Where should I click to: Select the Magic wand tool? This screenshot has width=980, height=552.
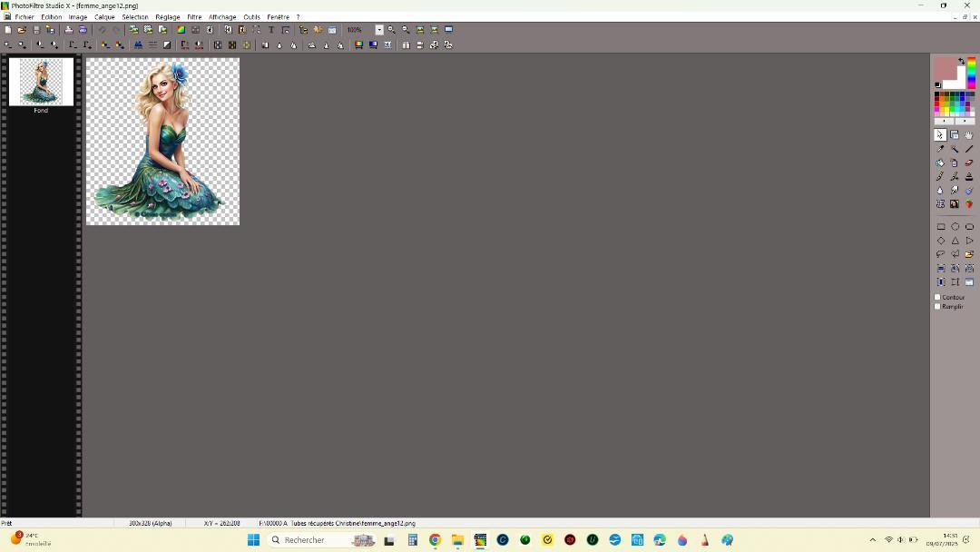[955, 149]
